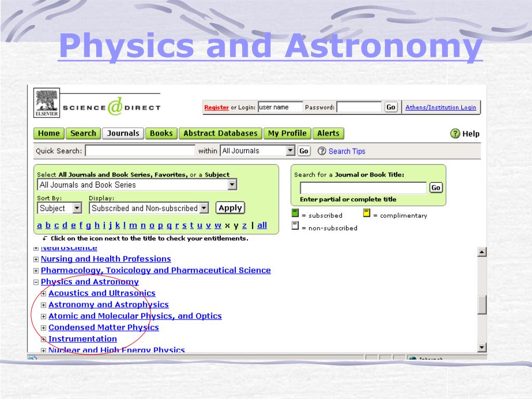Select the Journals tab
This screenshot has height=399, width=532.
coord(123,134)
